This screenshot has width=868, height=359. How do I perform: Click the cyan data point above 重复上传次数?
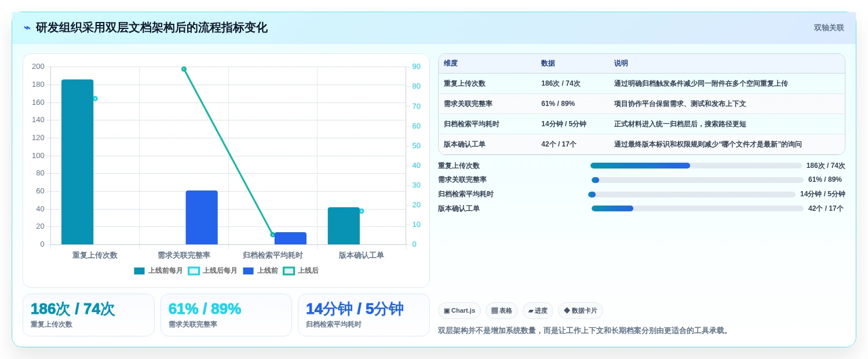click(x=95, y=98)
